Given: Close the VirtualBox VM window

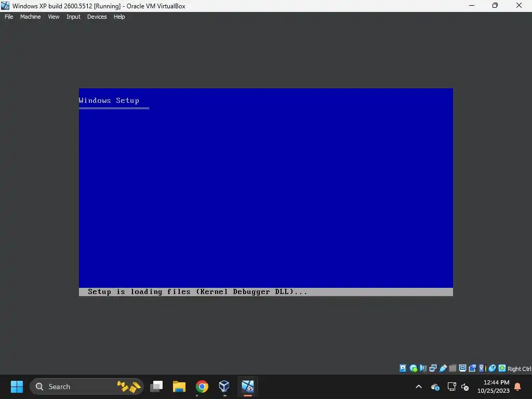Looking at the screenshot, I should [x=519, y=6].
